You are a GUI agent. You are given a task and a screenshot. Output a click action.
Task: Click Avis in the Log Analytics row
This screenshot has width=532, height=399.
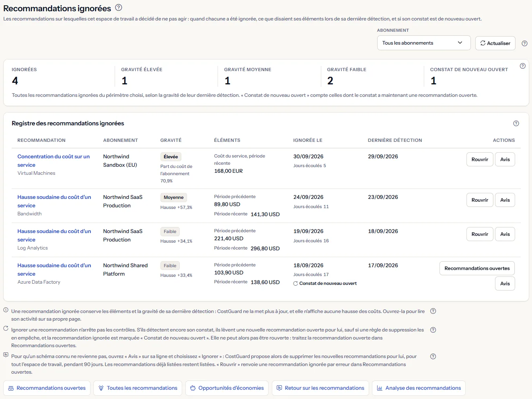point(505,234)
